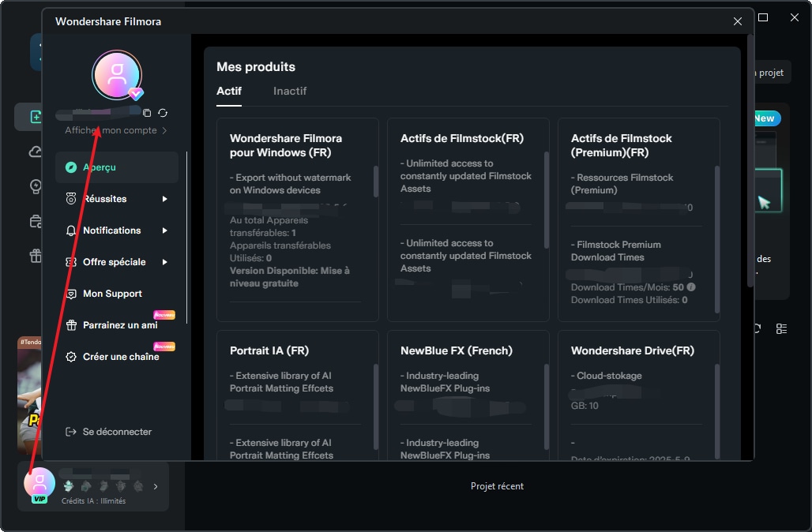The image size is (812, 532).
Task: Click the chevron next to Afficher mon compte
Action: 164,130
